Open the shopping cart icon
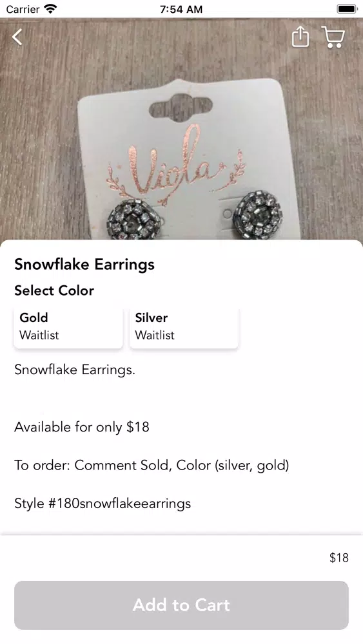Viewport: 363px width, 644px height. [x=333, y=37]
